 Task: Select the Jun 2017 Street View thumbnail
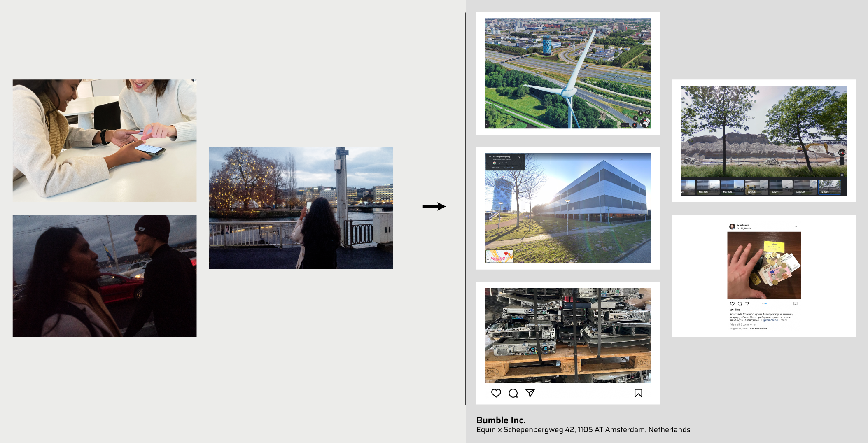(756, 187)
